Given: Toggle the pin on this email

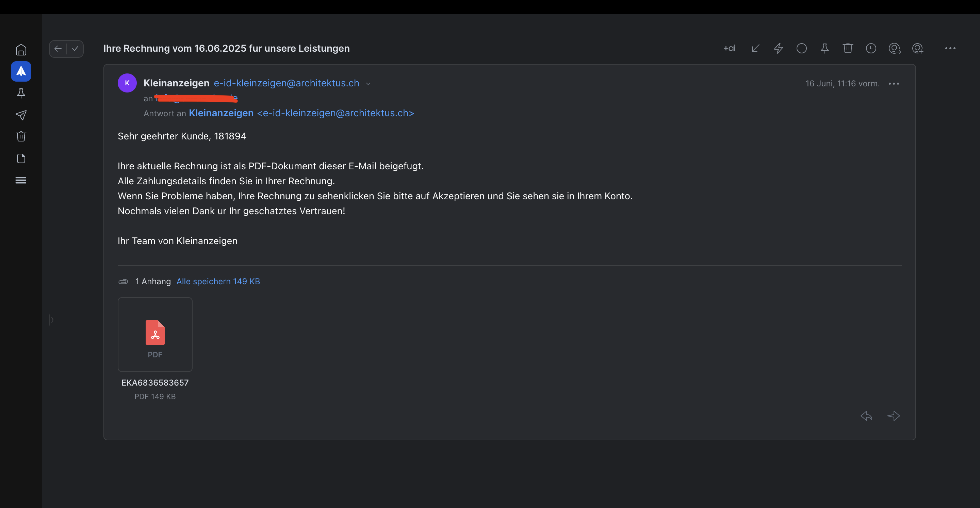Looking at the screenshot, I should (824, 48).
